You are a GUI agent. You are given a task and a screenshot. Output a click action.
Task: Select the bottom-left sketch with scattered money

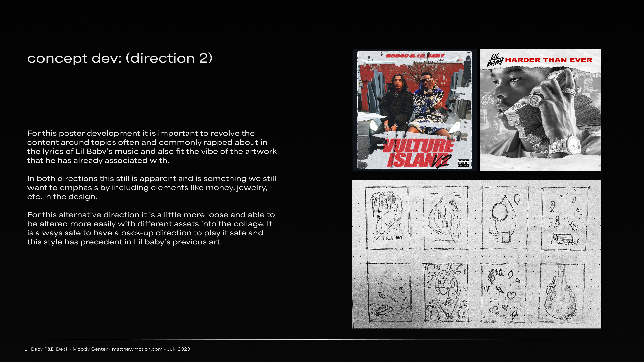pyautogui.click(x=389, y=292)
